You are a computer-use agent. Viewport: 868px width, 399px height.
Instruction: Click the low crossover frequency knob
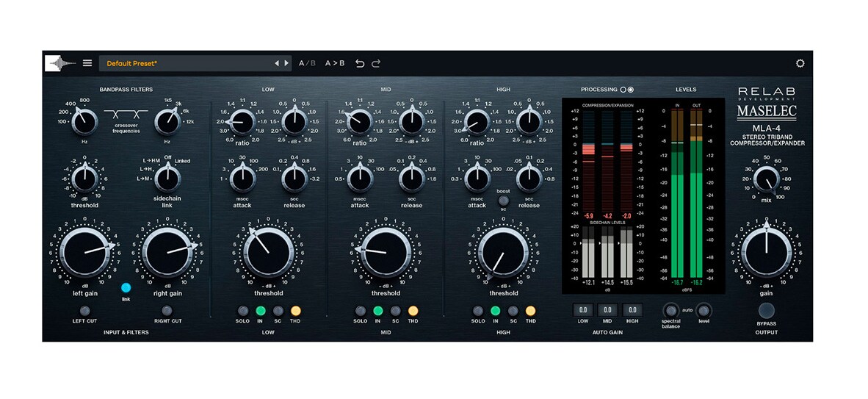pyautogui.click(x=84, y=121)
